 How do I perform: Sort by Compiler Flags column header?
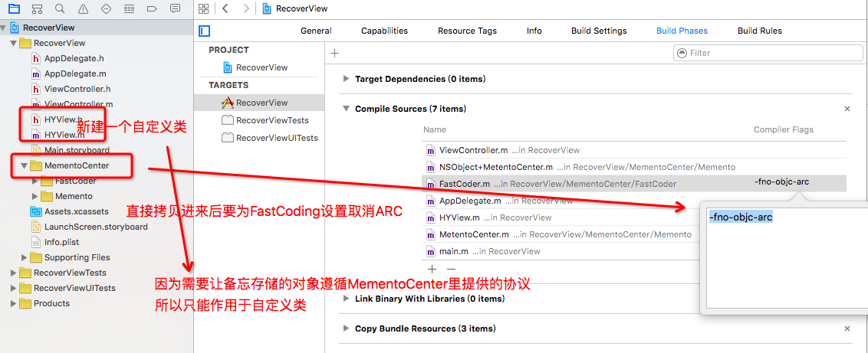pos(784,129)
